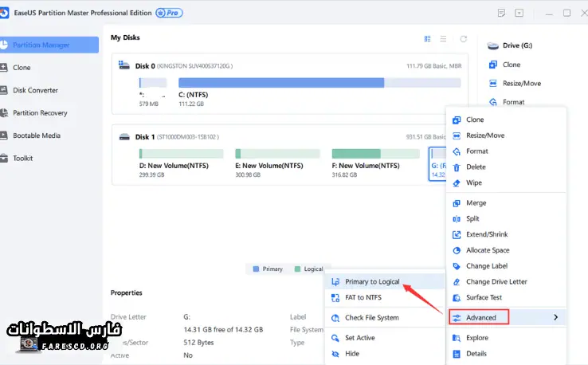Screen dimensions: 588x365
Task: Click the Surface Test icon in context menu
Action: point(457,297)
